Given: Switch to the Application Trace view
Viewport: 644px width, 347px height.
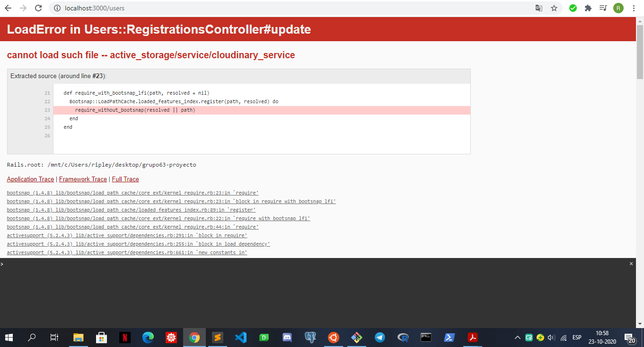Looking at the screenshot, I should tap(30, 179).
